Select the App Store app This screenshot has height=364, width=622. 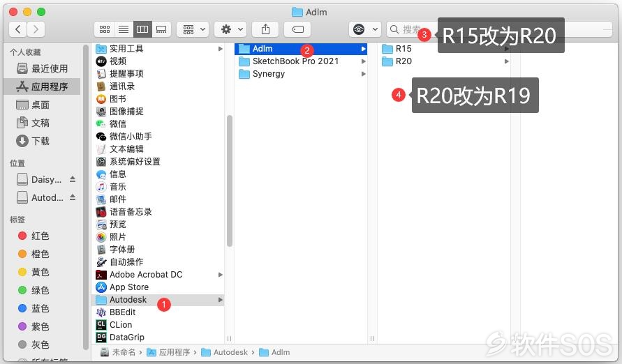pos(158,287)
